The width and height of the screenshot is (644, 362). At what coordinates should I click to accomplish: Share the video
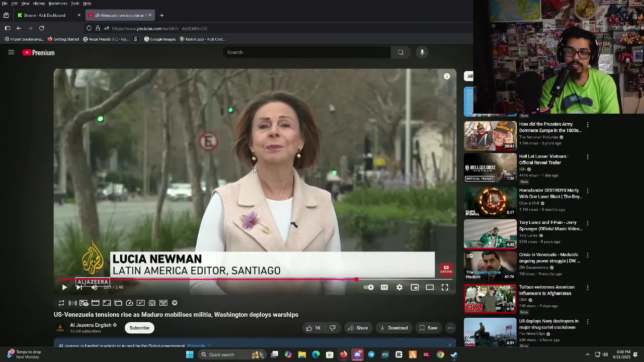coord(358,328)
